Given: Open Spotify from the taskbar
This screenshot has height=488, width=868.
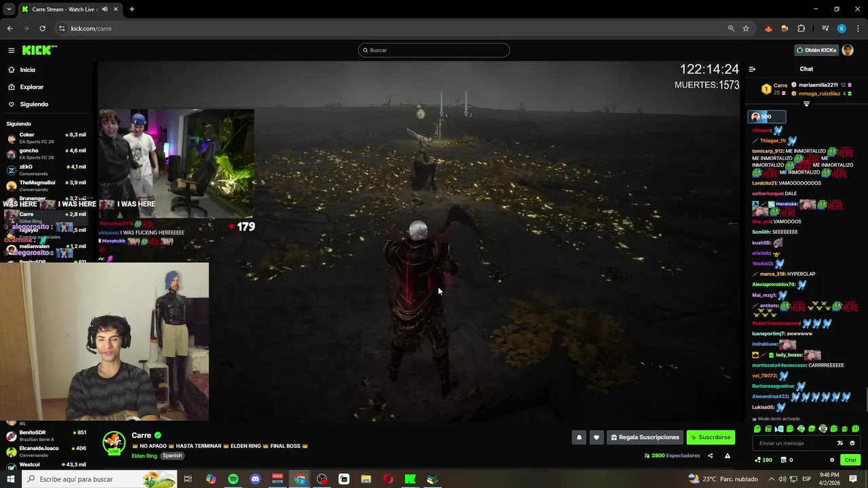Looking at the screenshot, I should point(233,479).
